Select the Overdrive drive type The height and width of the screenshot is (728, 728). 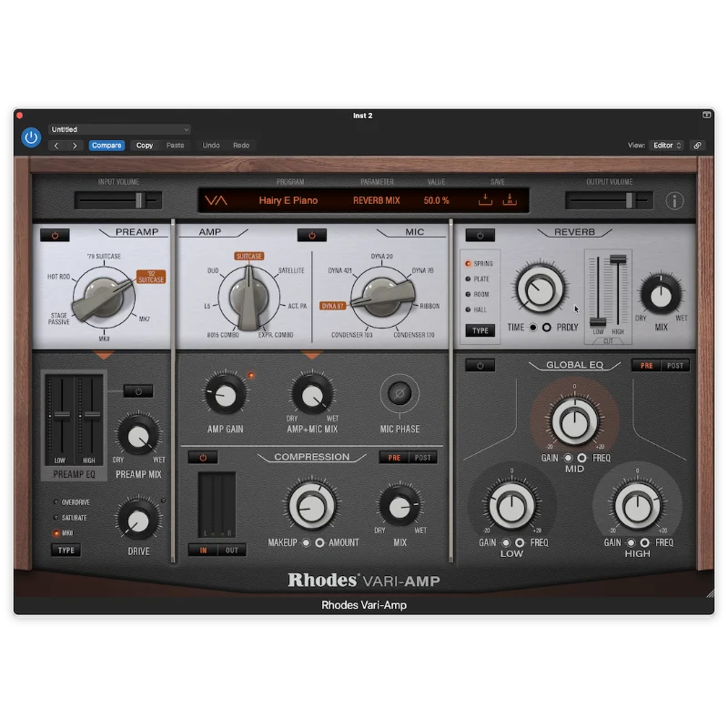(x=72, y=502)
